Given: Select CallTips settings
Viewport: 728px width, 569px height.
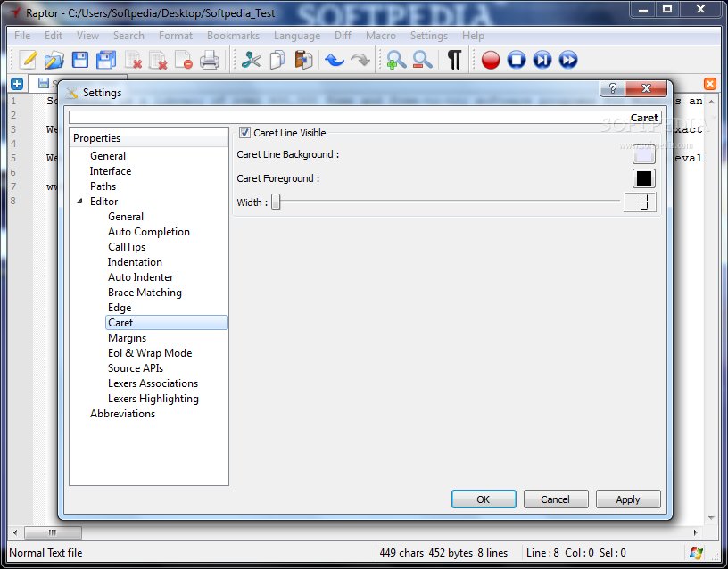Looking at the screenshot, I should click(127, 247).
